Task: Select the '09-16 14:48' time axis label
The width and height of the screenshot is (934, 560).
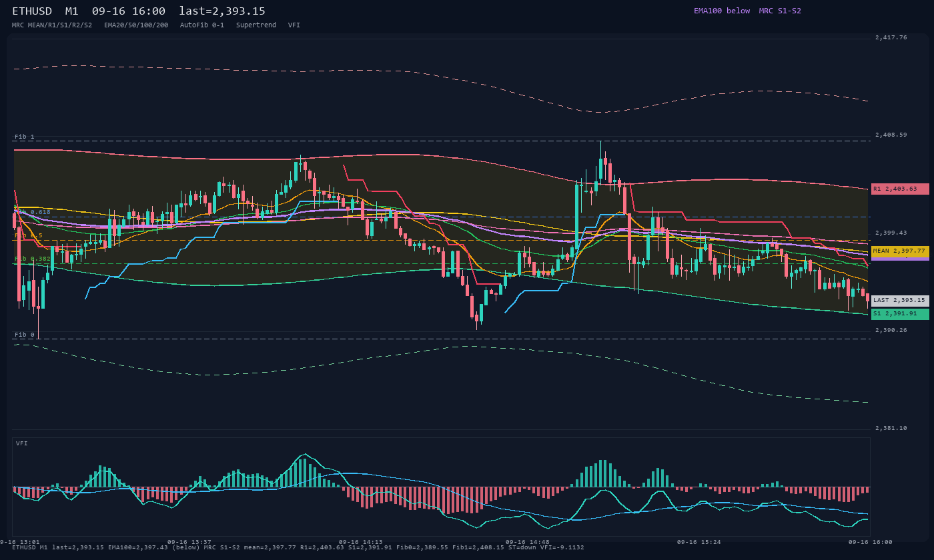Action: [528, 542]
